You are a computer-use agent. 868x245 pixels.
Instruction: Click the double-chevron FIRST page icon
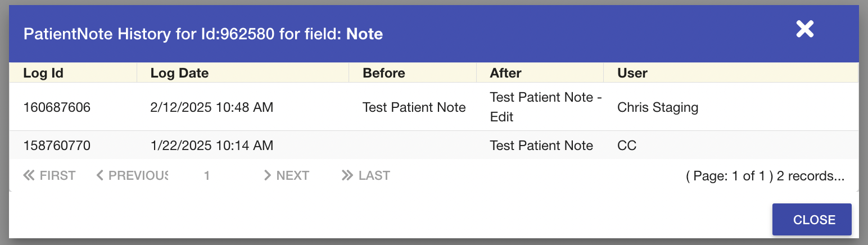(29, 176)
